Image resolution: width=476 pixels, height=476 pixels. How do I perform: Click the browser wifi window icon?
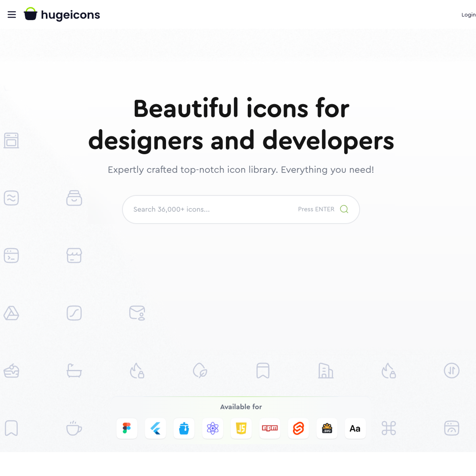click(452, 428)
